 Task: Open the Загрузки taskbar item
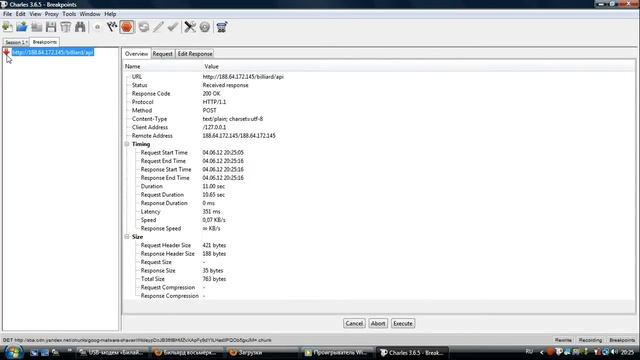(x=261, y=353)
